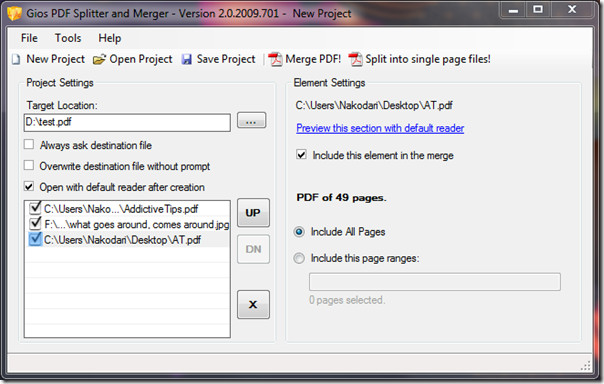
Task: Close the Gios PDF Splitter window
Action: pyautogui.click(x=572, y=10)
